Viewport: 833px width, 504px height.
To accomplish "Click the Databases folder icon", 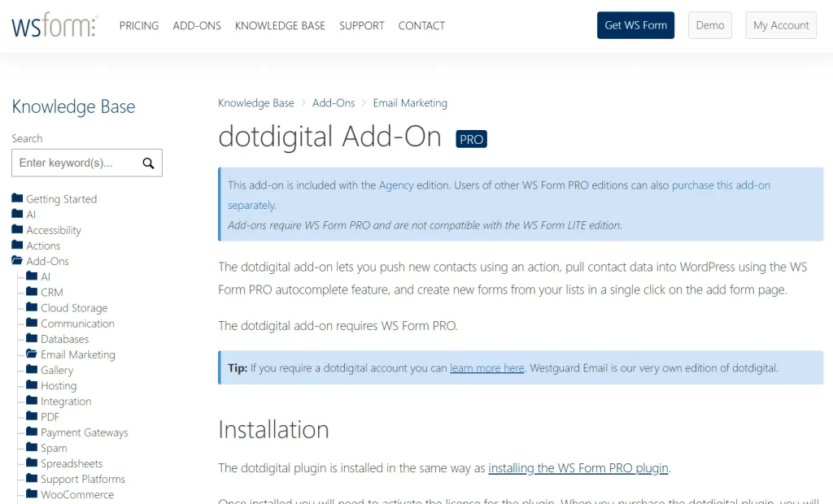I will 32,338.
